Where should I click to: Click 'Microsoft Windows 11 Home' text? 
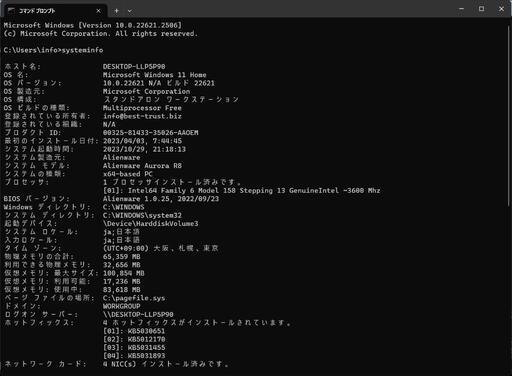coord(155,75)
